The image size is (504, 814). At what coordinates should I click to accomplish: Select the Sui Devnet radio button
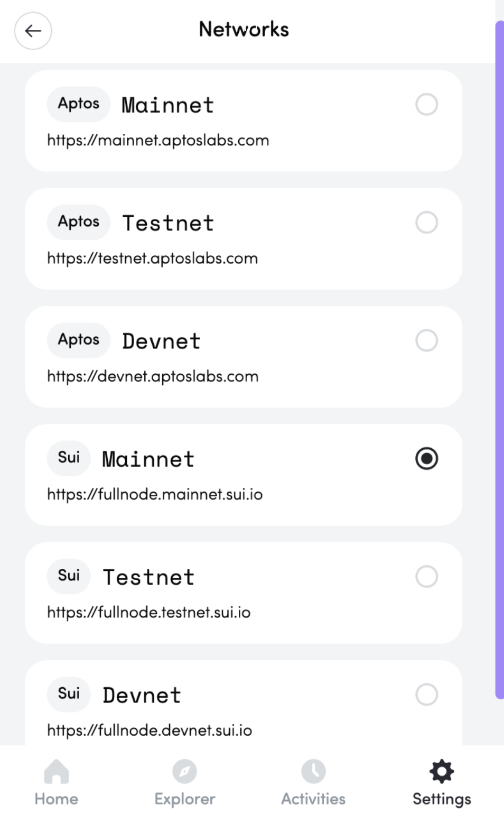pyautogui.click(x=426, y=695)
